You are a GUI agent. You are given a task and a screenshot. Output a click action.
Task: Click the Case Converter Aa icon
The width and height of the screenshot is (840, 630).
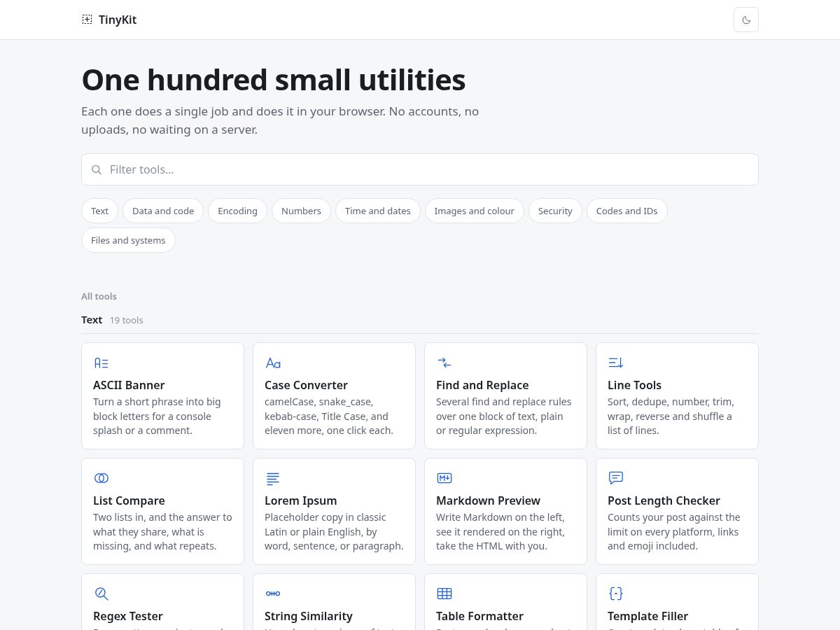273,363
